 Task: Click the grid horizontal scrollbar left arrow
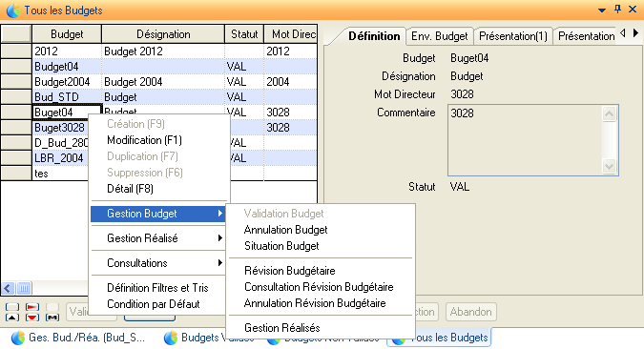coord(8,288)
